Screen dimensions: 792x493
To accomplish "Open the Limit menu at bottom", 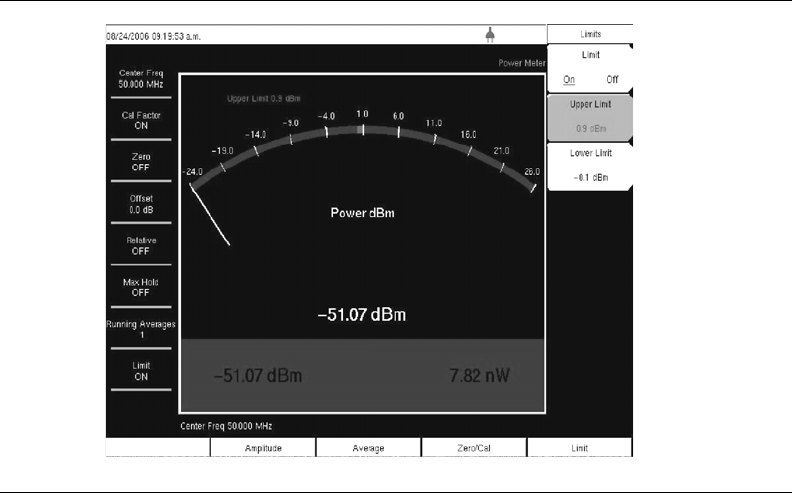I will coord(579,448).
